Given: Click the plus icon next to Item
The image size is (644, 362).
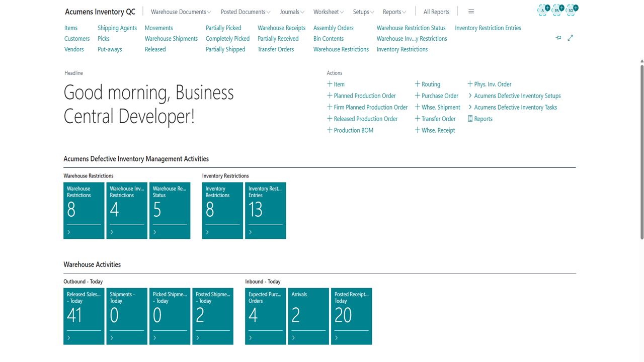Looking at the screenshot, I should point(330,84).
